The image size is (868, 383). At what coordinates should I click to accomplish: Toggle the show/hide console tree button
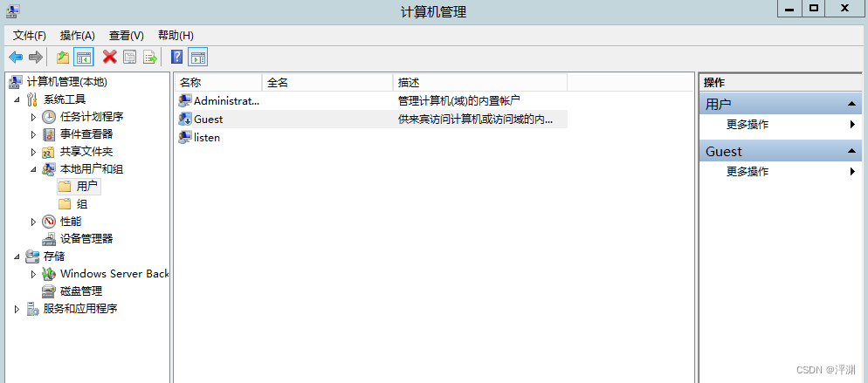tap(84, 57)
